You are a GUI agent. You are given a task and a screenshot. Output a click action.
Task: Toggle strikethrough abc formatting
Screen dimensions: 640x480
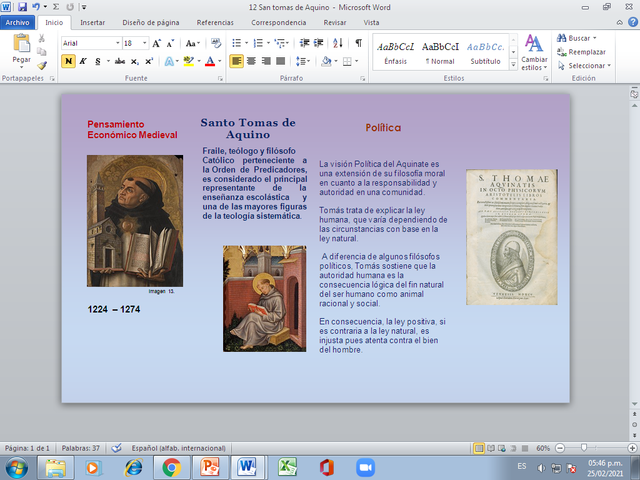[120, 61]
